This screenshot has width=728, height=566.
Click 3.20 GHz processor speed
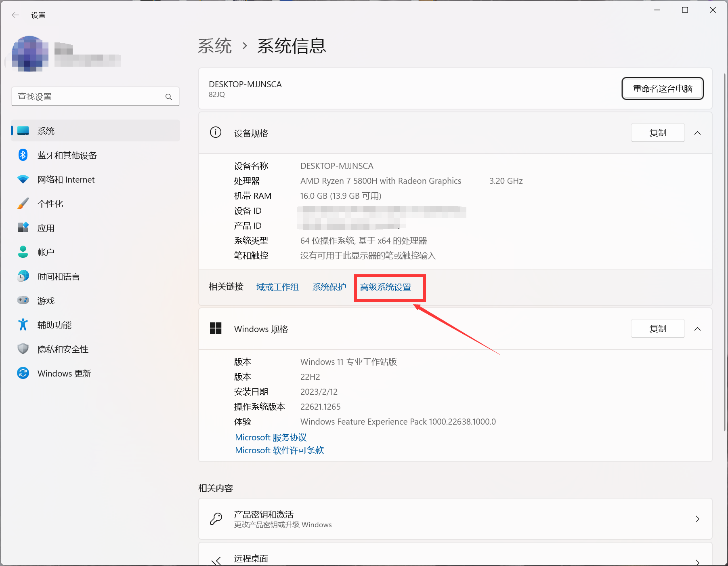pyautogui.click(x=506, y=181)
